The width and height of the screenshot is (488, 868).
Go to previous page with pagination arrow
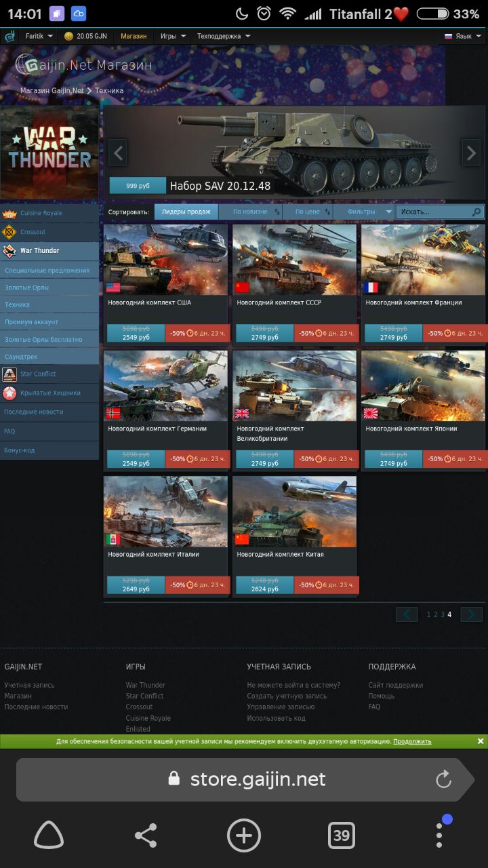click(407, 614)
